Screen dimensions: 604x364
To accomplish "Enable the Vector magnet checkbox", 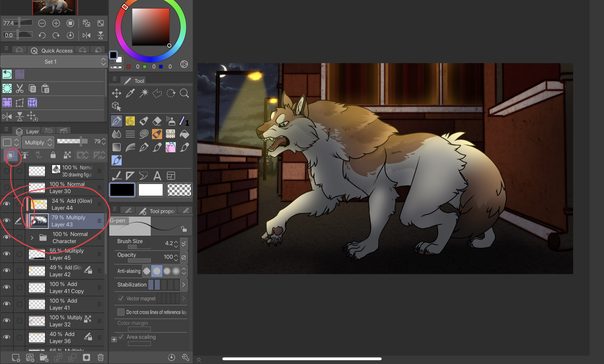I will 121,298.
